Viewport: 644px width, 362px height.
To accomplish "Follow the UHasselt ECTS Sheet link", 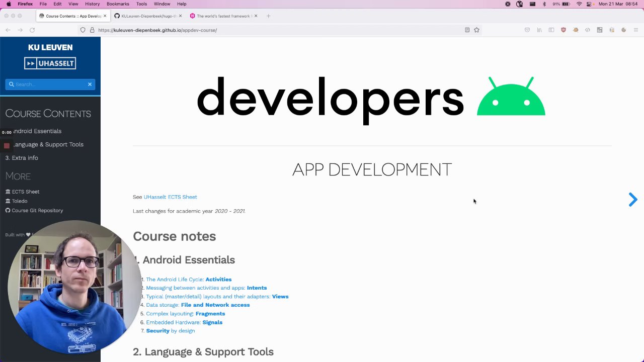I will tap(170, 197).
